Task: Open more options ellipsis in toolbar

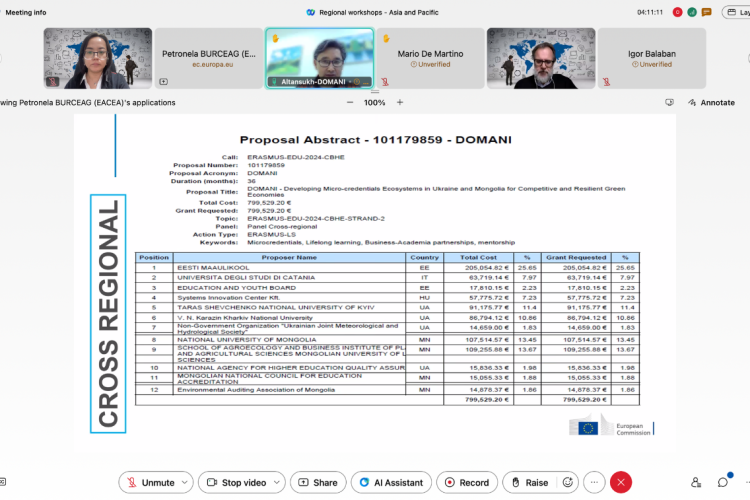Action: [x=596, y=482]
